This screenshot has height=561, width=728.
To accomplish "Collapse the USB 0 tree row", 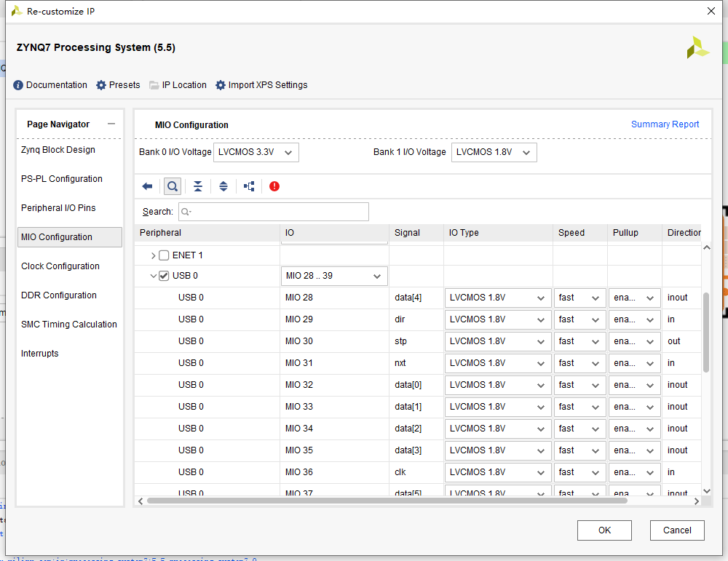I will [x=153, y=276].
